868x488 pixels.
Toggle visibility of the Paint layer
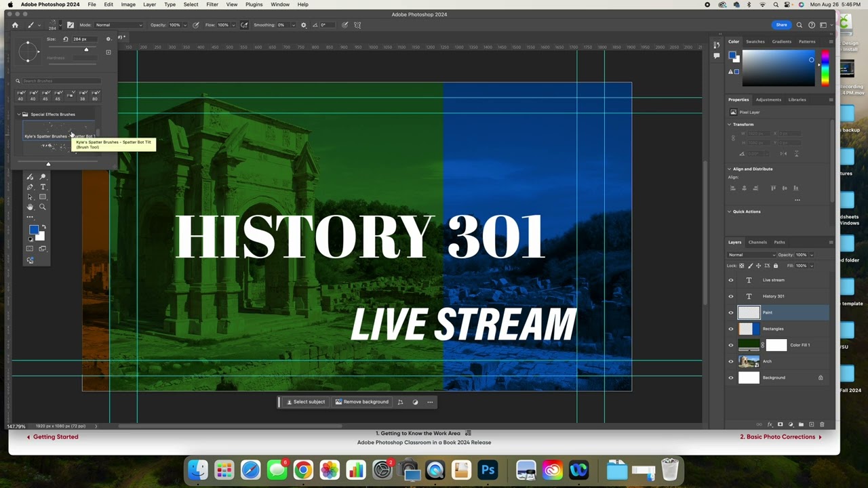point(731,312)
